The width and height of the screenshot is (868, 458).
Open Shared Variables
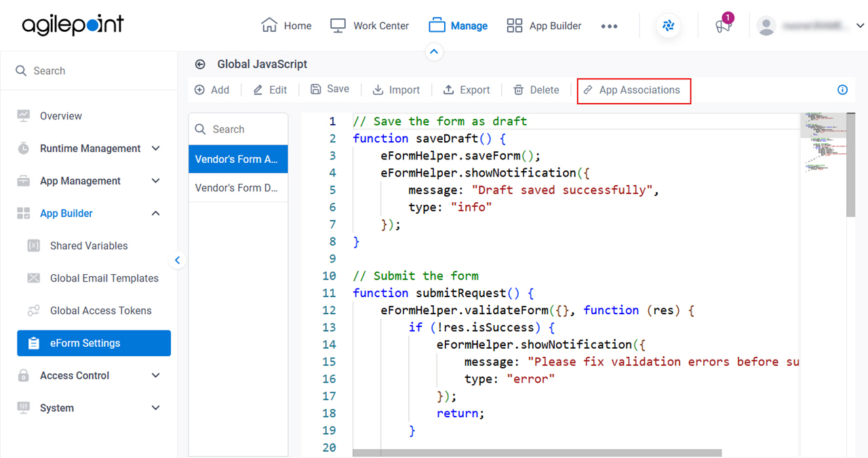click(89, 246)
